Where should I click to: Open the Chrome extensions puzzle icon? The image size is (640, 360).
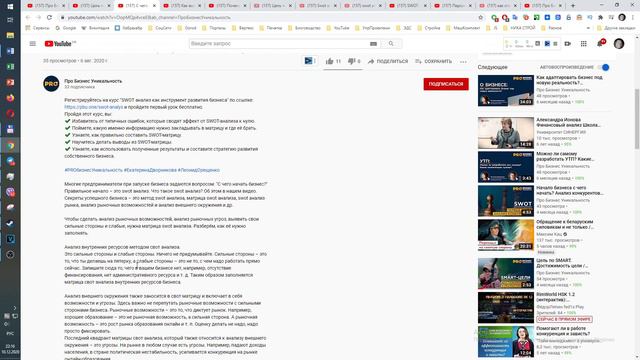[x=600, y=18]
